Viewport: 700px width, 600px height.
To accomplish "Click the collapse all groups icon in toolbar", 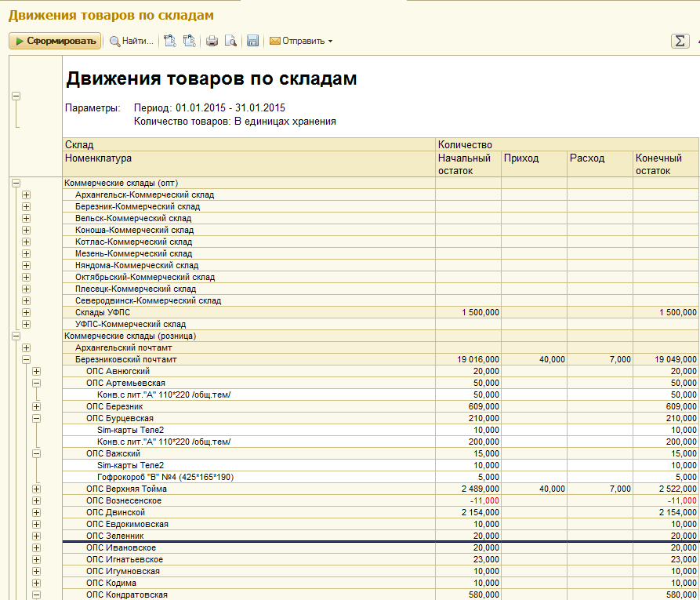I will pos(189,41).
